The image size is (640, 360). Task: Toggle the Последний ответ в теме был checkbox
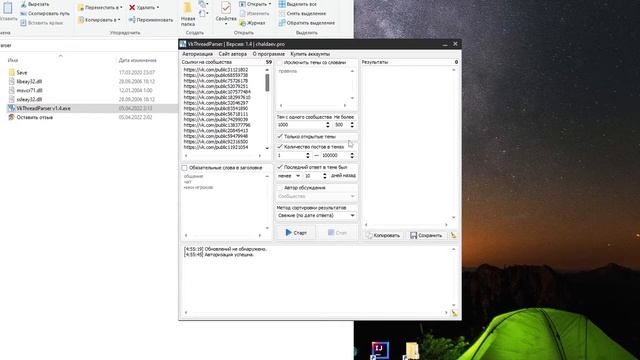280,167
